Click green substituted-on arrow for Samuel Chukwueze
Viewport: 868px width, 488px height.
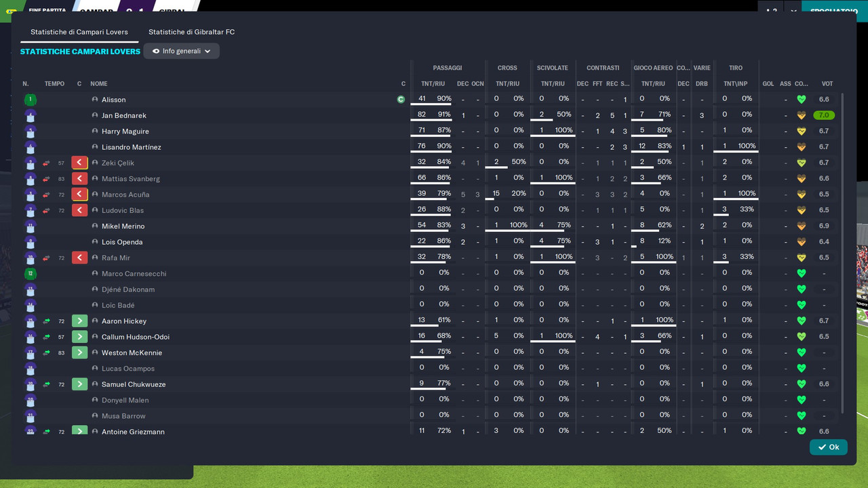click(79, 384)
